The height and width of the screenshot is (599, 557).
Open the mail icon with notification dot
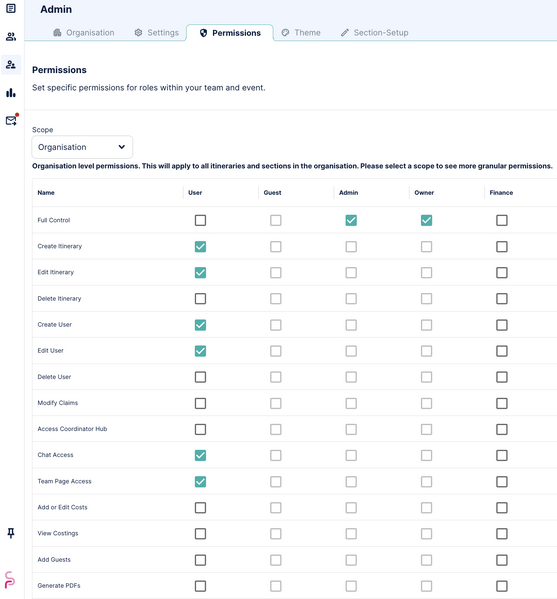pos(11,121)
